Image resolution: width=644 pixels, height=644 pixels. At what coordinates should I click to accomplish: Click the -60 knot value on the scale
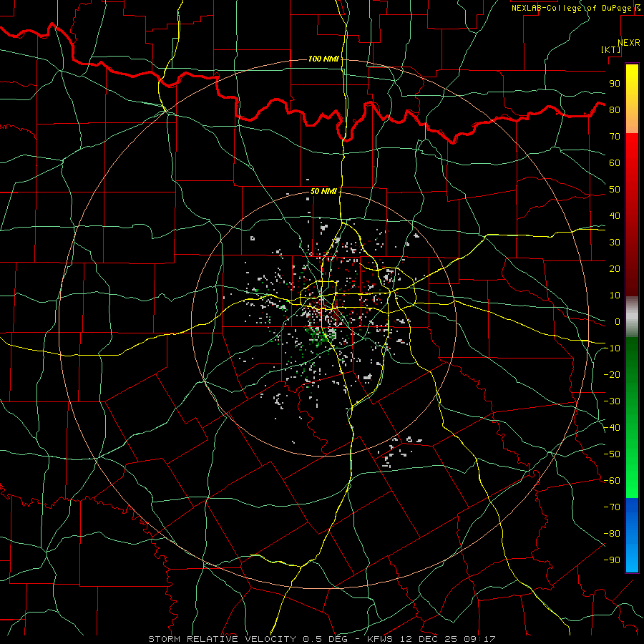coord(612,481)
